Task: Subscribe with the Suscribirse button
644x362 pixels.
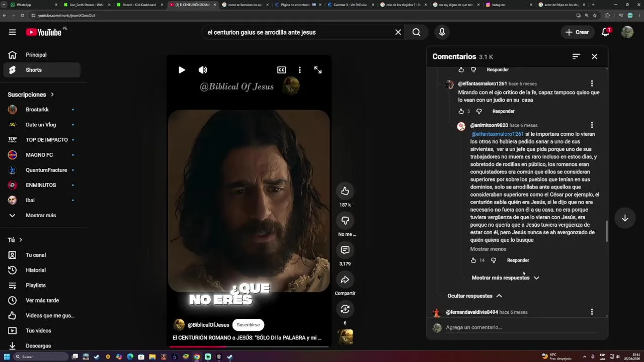Action: [x=248, y=325]
